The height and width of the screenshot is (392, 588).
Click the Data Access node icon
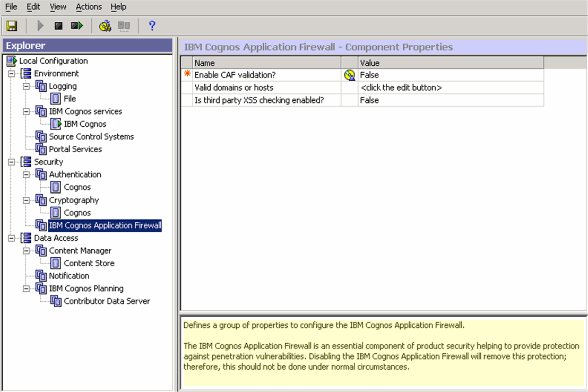pyautogui.click(x=26, y=238)
